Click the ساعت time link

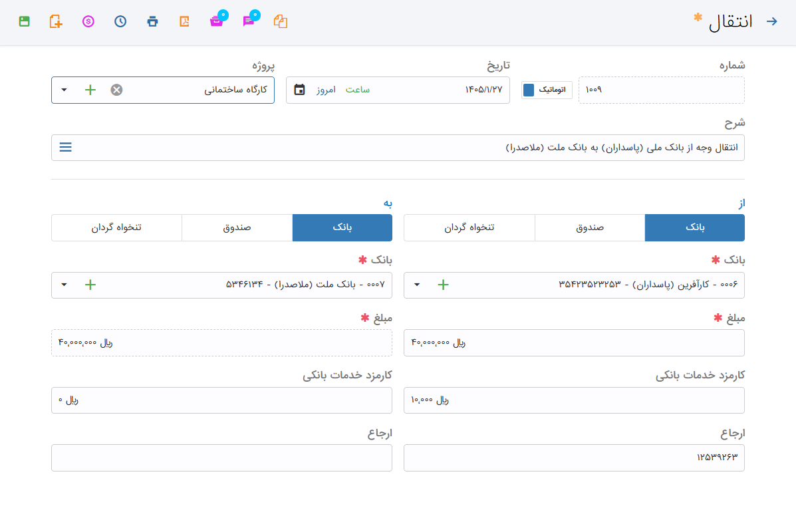[x=357, y=90]
